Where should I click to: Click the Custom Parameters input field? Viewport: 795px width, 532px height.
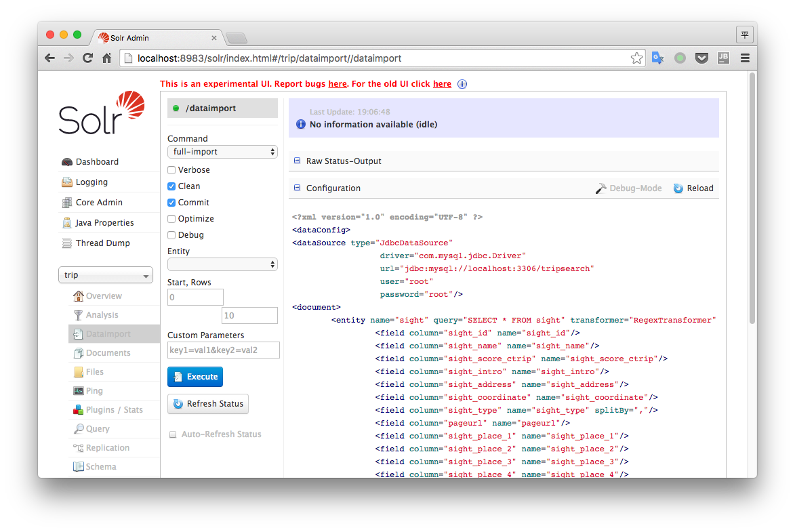[223, 350]
